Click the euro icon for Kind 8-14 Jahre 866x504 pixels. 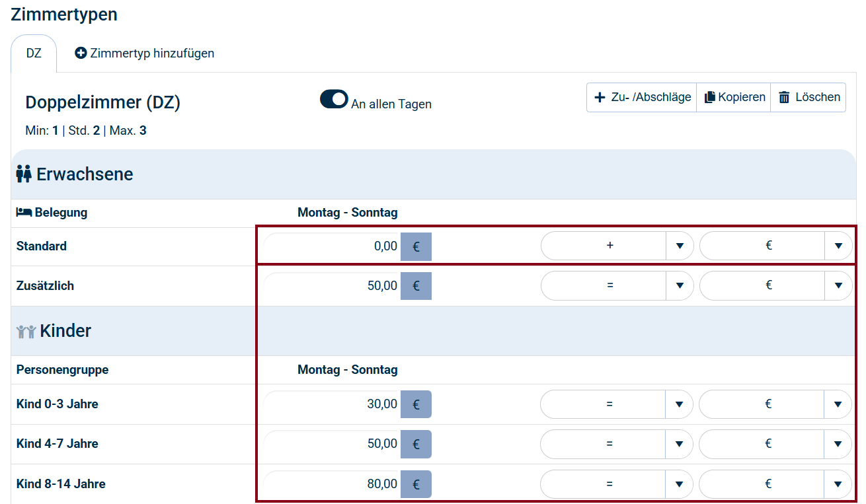[416, 484]
